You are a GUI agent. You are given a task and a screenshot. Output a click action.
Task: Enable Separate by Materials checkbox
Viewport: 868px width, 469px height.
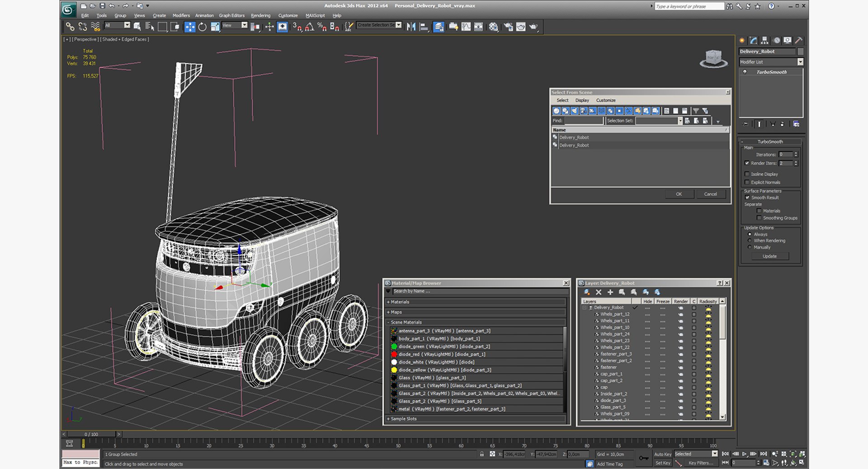pos(759,211)
